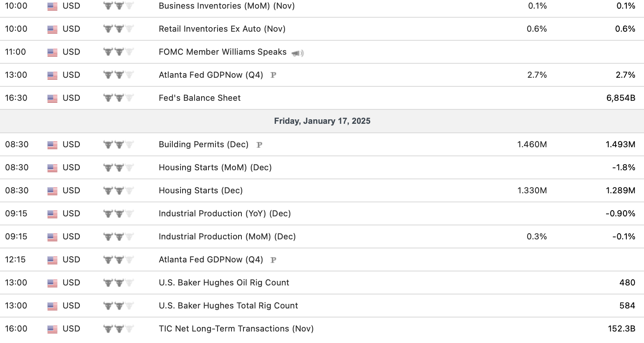Click bull icons on Industrial Production (YoY) row
The height and width of the screenshot is (343, 644).
[x=118, y=214]
